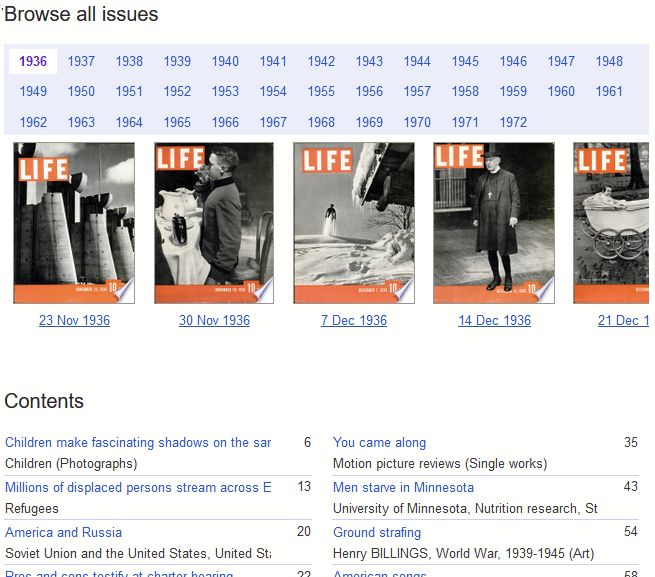Screen dimensions: 655x577
Task: Select year 1950
Action: (x=81, y=92)
